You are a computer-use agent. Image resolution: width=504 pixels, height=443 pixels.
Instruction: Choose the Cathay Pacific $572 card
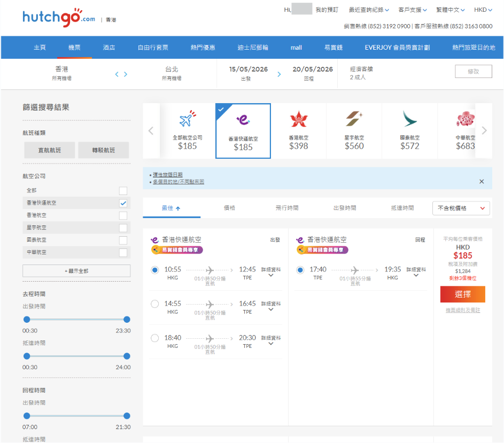pyautogui.click(x=410, y=131)
